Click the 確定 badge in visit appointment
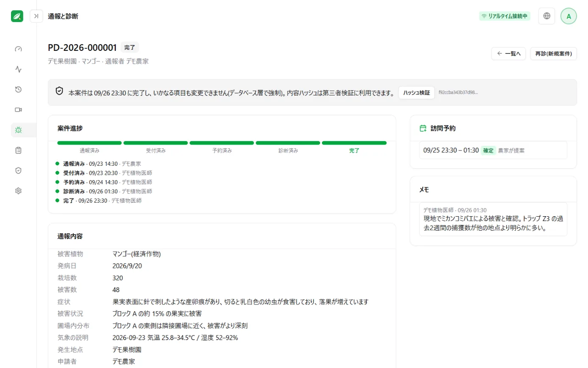588x368 pixels. pos(488,151)
